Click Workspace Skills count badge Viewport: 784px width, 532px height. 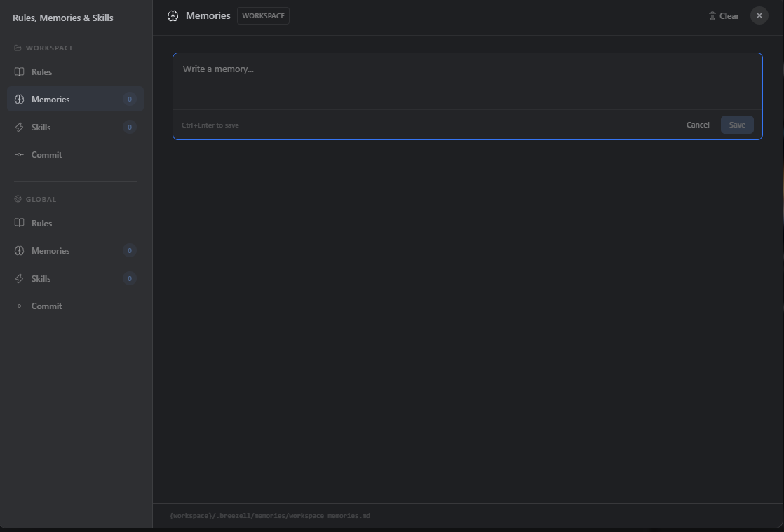tap(130, 128)
